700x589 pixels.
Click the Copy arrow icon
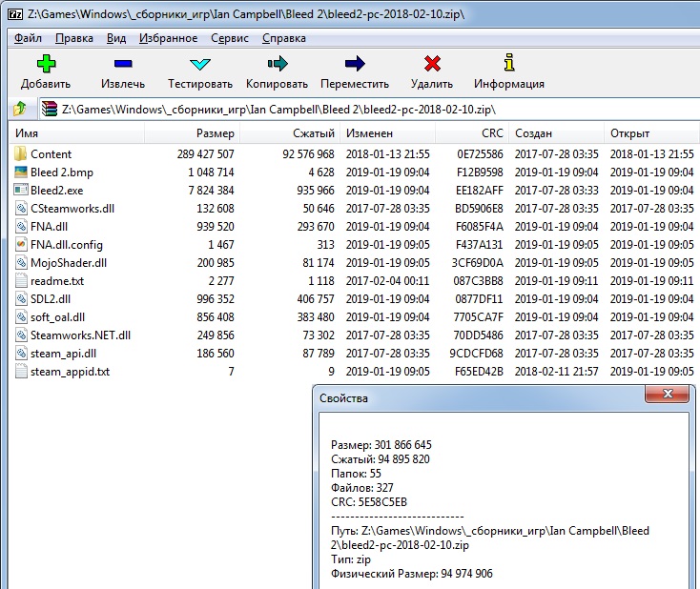tap(278, 64)
